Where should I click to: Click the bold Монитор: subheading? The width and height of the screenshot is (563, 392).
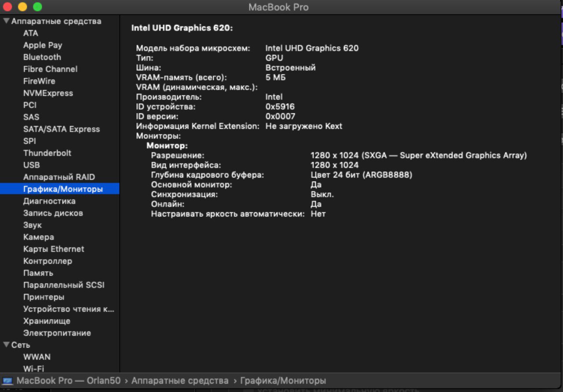click(x=167, y=145)
